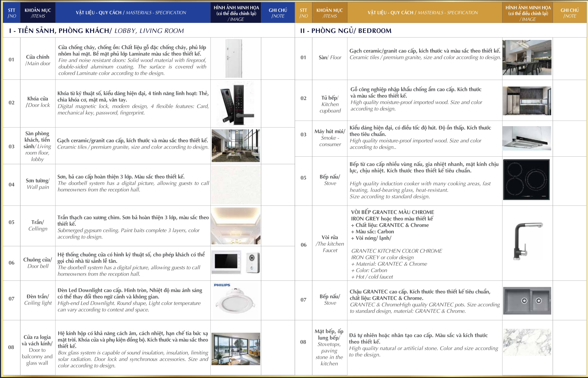Click the marble stone countertop sample

tap(527, 342)
